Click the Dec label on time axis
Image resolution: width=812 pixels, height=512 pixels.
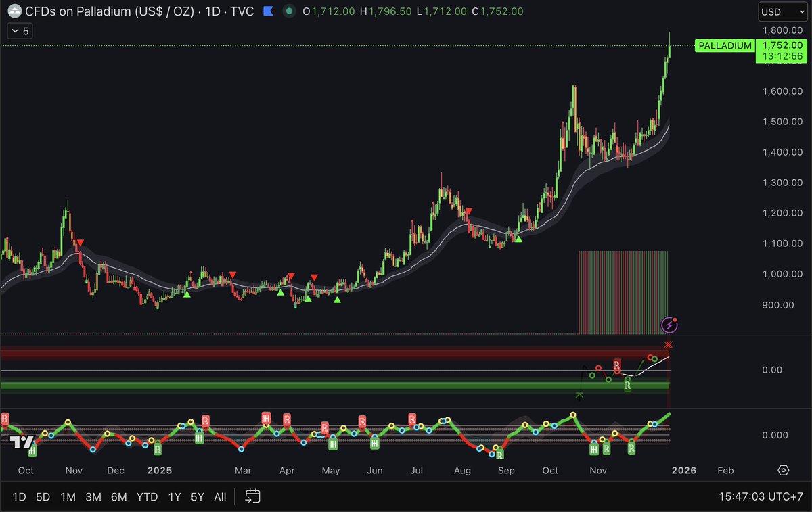(x=116, y=470)
